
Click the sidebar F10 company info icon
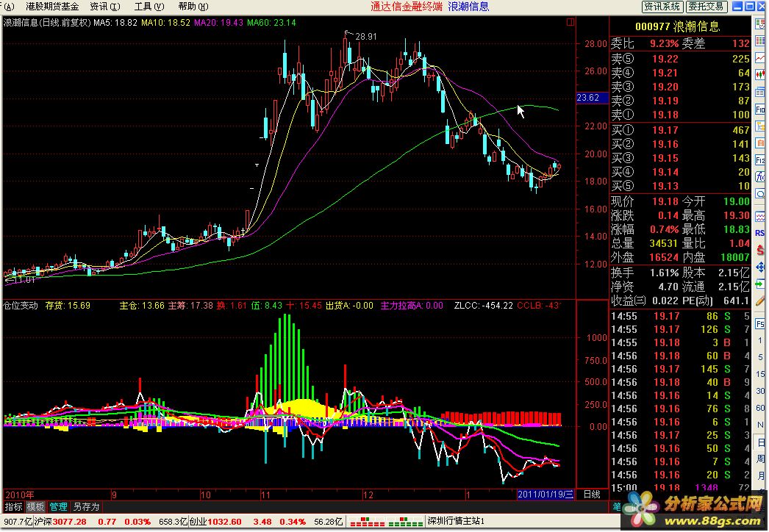pos(760,109)
